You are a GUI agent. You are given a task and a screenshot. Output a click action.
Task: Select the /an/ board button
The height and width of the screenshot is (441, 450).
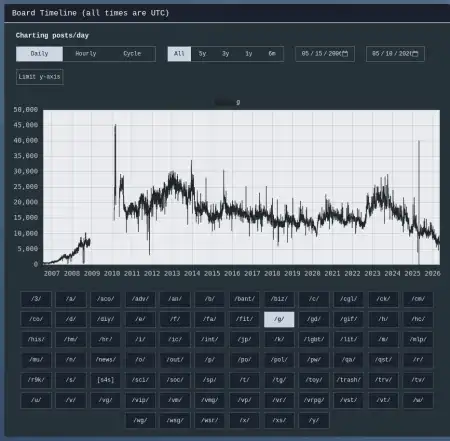(x=175, y=299)
